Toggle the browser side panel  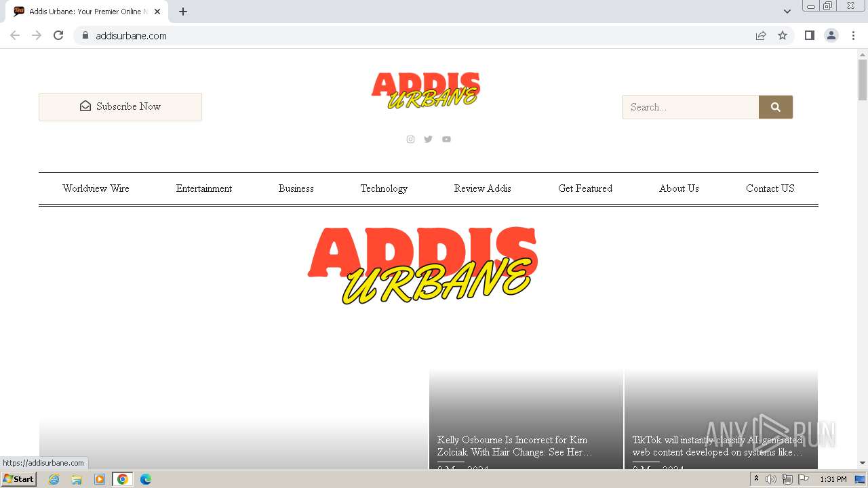810,35
